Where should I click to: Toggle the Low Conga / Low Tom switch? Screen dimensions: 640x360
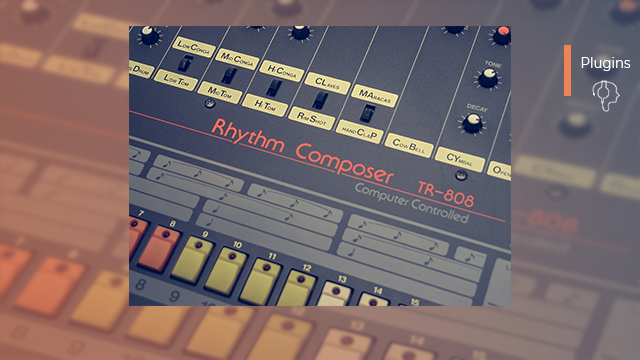185,63
